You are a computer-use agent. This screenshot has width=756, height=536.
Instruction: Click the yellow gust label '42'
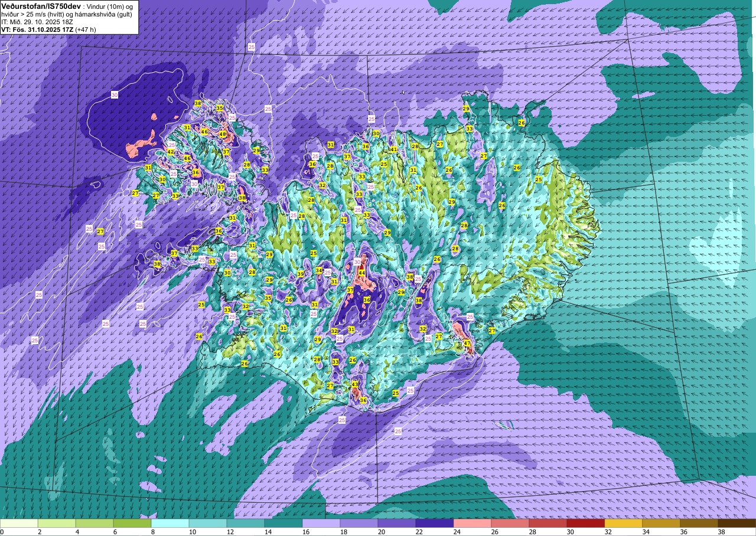point(170,152)
